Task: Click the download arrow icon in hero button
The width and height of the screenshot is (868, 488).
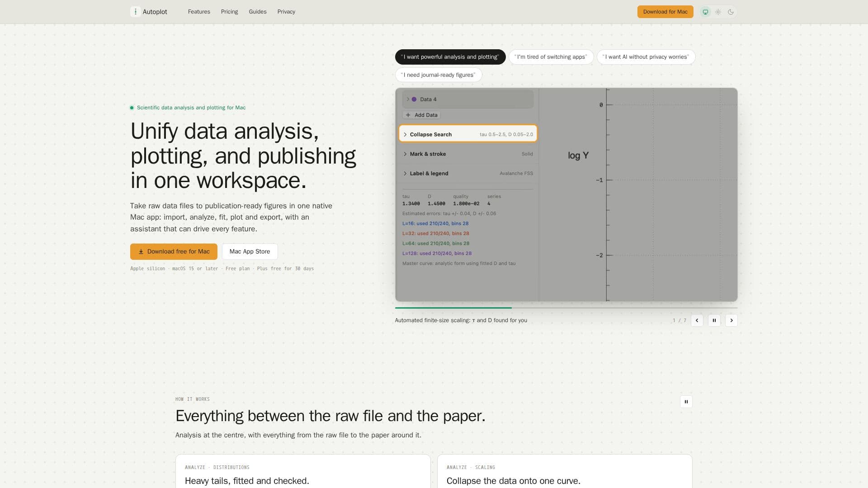Action: click(x=141, y=252)
